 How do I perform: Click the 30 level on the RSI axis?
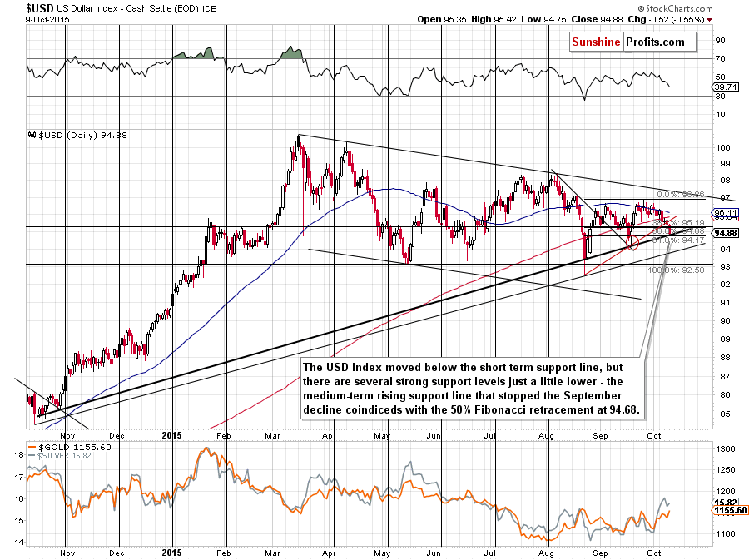[721, 96]
